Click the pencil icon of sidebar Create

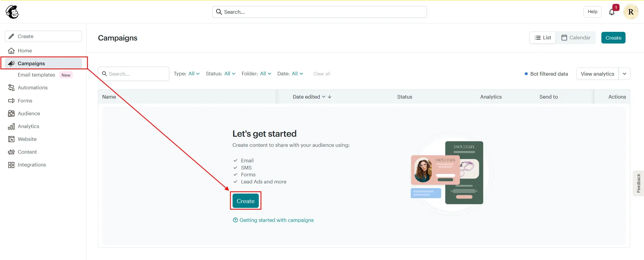click(x=11, y=36)
